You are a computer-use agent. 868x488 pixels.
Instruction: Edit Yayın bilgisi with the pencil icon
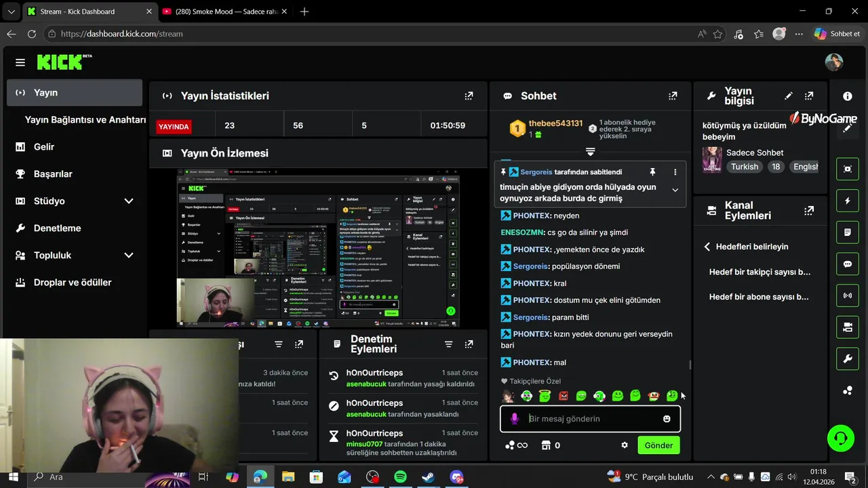[789, 96]
